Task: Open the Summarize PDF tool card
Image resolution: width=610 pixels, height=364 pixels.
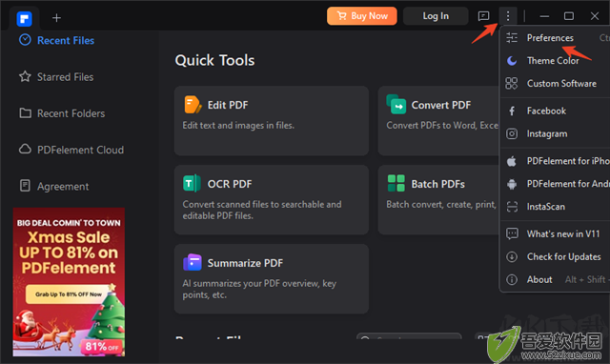Action: click(272, 279)
